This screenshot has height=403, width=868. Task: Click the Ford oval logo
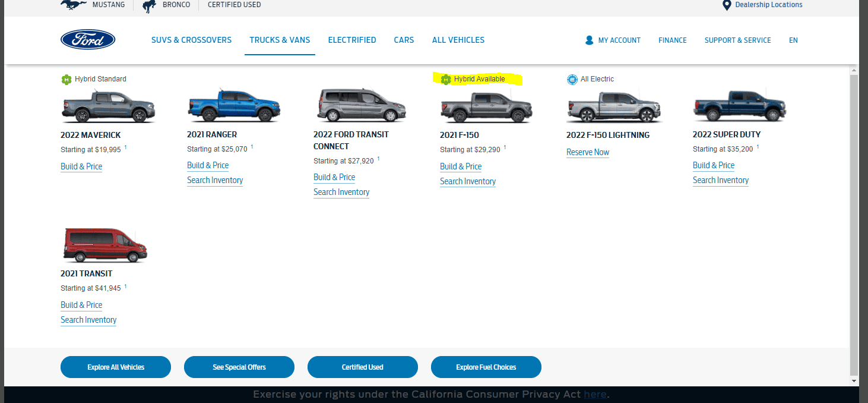pos(88,40)
